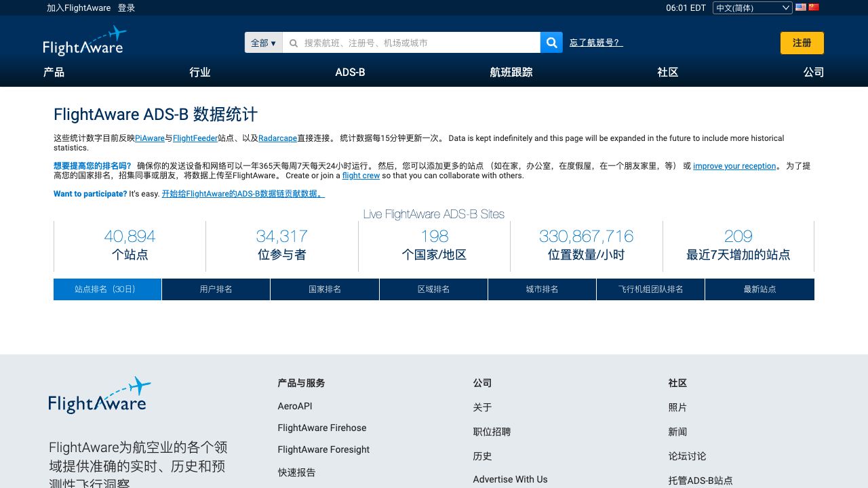Image resolution: width=868 pixels, height=488 pixels.
Task: Click the FlightAware logo in header
Action: 84,41
